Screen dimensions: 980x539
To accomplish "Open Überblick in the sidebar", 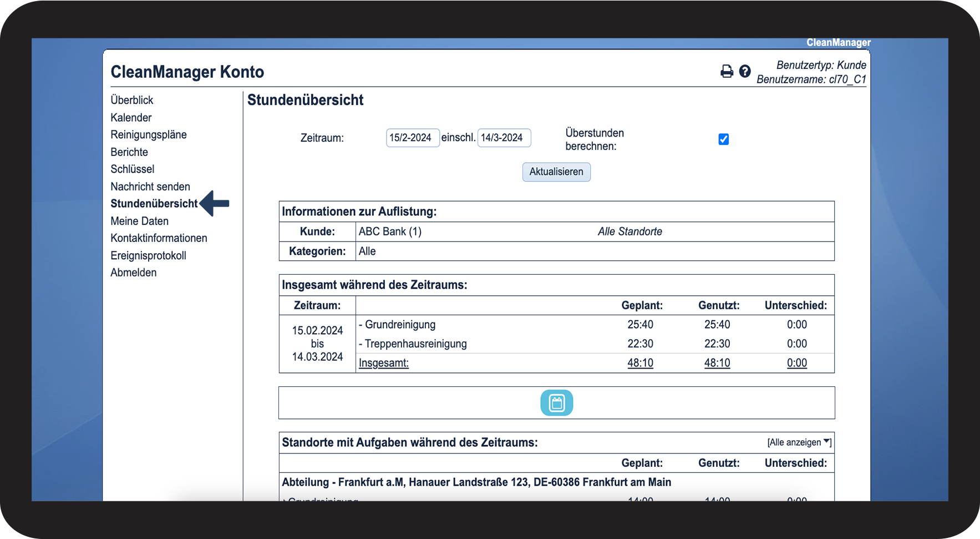I will pos(132,100).
